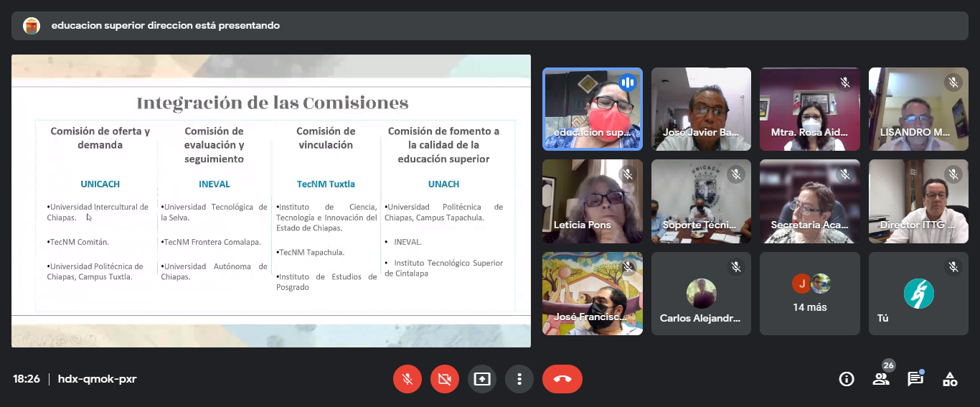The width and height of the screenshot is (980, 407).
Task: Click muted mic icon on Soporte Técnico tile
Action: (736, 174)
